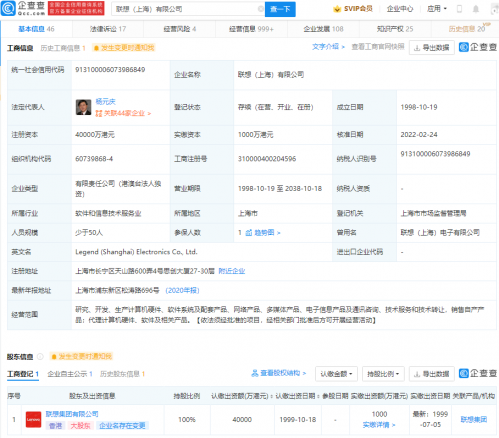Expand the 应用 dropdown
499x438 pixels.
tap(437, 9)
